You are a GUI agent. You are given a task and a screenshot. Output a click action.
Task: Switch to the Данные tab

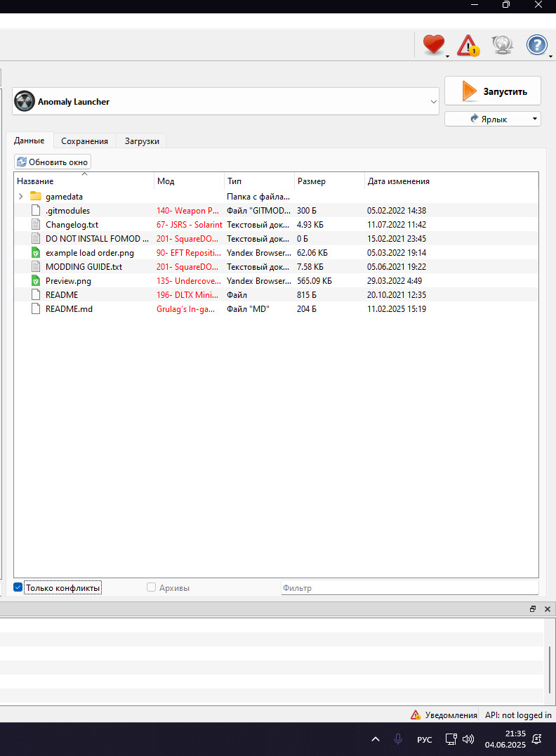29,141
